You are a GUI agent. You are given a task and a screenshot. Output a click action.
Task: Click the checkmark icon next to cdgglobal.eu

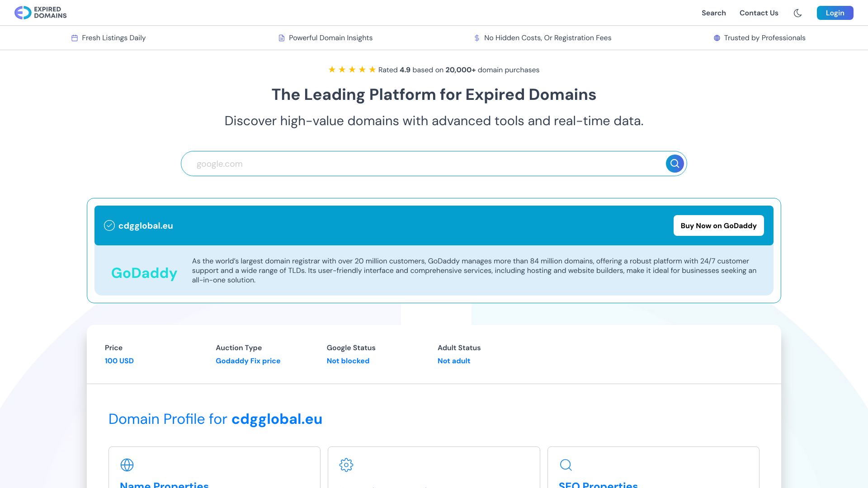(109, 225)
